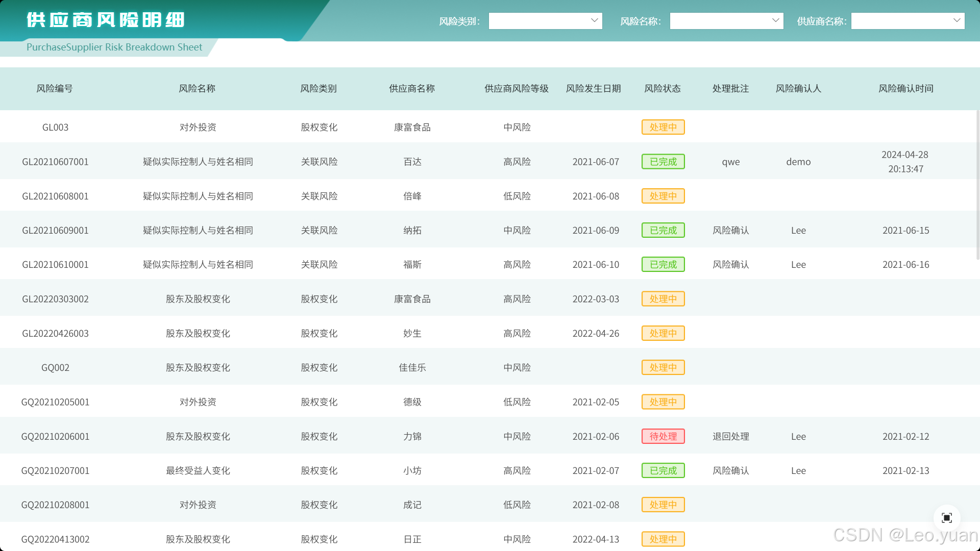Click supplier name 康富食品 in GL20220303002 row
980x551 pixels.
pyautogui.click(x=412, y=299)
